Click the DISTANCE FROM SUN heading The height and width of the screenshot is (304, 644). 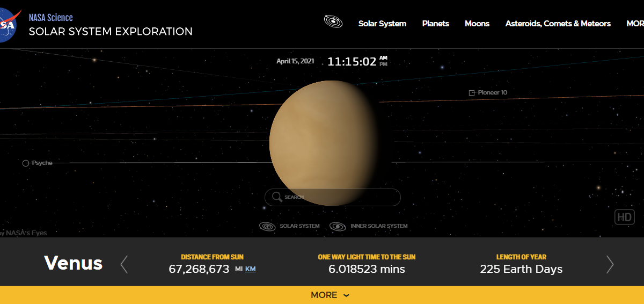tap(212, 257)
